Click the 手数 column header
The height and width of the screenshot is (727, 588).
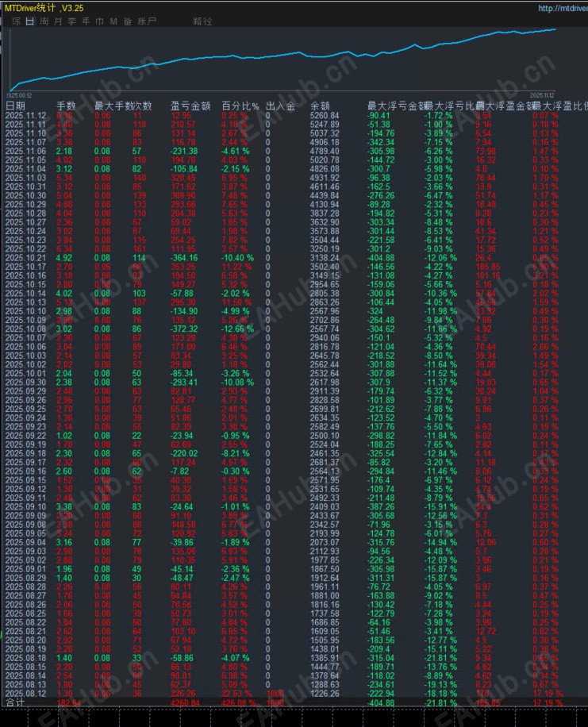point(66,106)
